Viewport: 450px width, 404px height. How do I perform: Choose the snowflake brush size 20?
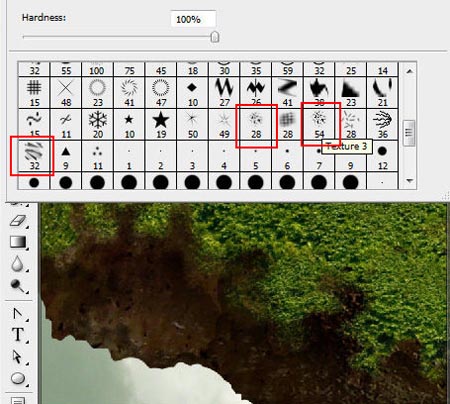98,125
